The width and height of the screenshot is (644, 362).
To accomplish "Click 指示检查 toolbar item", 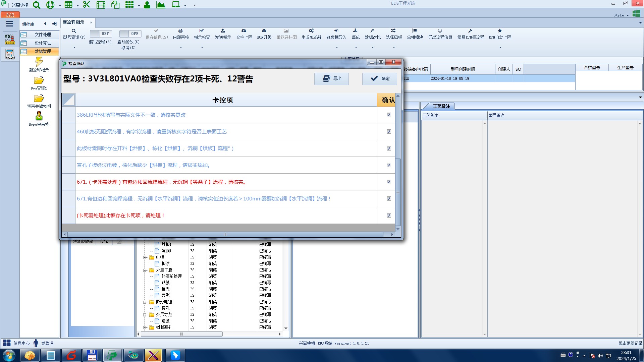I will pyautogui.click(x=202, y=34).
